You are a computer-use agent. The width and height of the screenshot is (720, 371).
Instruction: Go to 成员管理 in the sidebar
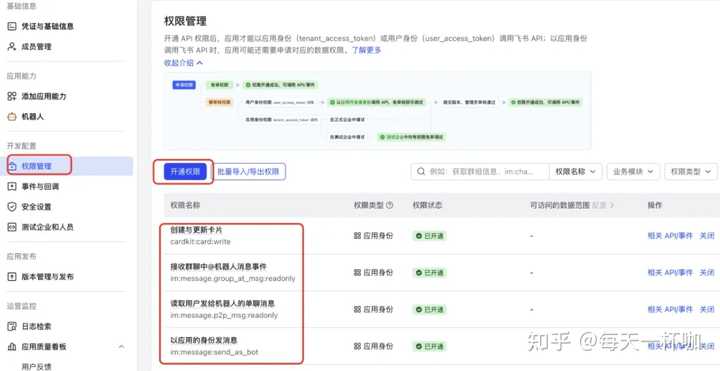click(x=30, y=46)
